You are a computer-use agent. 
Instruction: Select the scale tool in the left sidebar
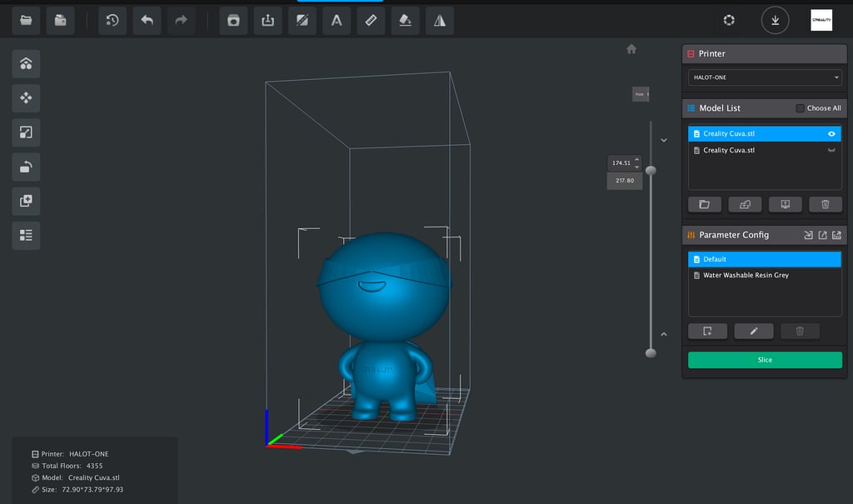pos(26,132)
